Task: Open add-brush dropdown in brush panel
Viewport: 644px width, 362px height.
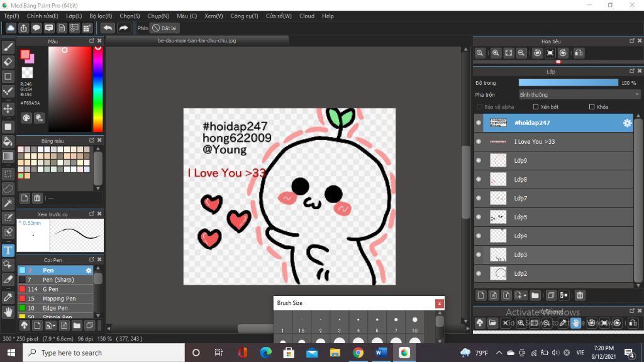Action: point(50,326)
